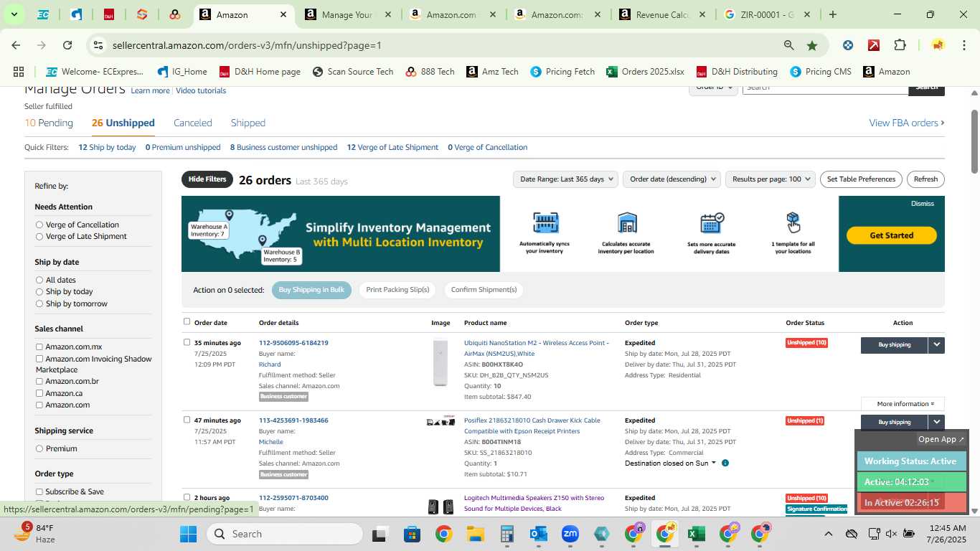Open the Ubiquiti NanoStation product thumbnail
This screenshot has width=980, height=551.
440,363
